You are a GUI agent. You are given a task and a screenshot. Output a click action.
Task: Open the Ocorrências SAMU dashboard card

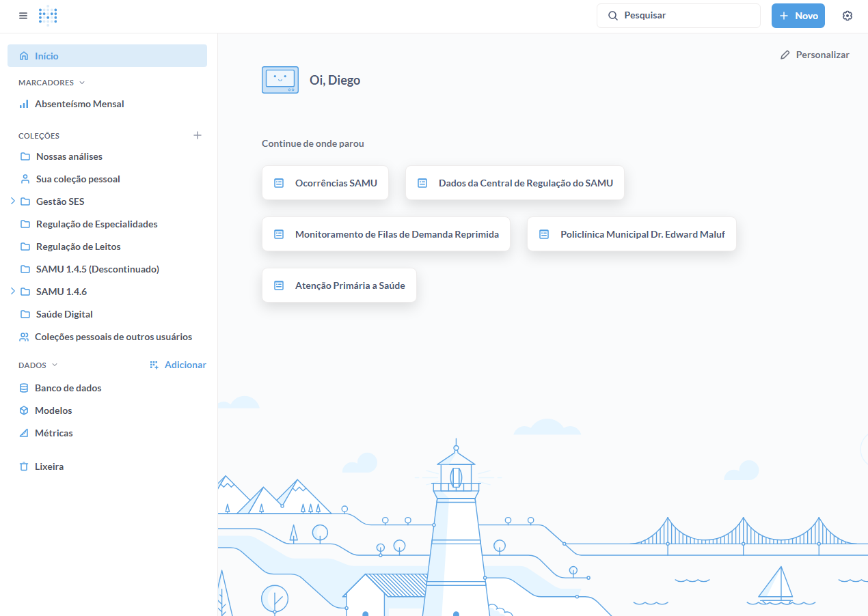325,183
